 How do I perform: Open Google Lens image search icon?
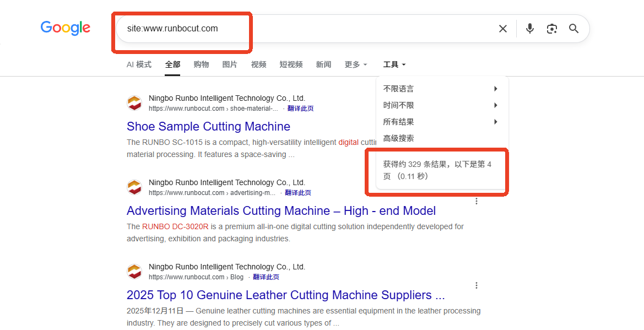pos(552,28)
